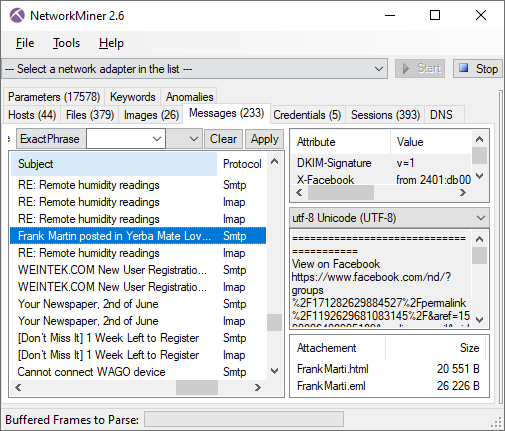505x431 pixels.
Task: Stop capture using the blue square icon
Action: point(464,68)
